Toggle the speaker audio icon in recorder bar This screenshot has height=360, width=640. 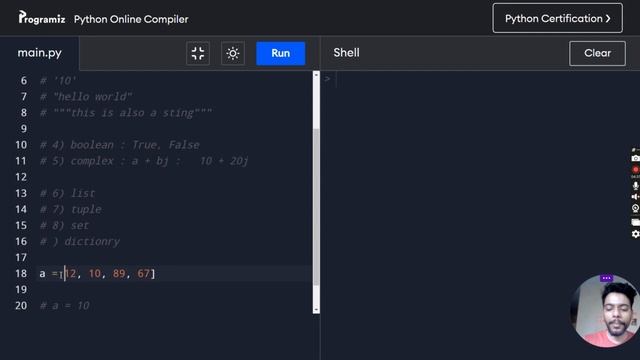636,197
